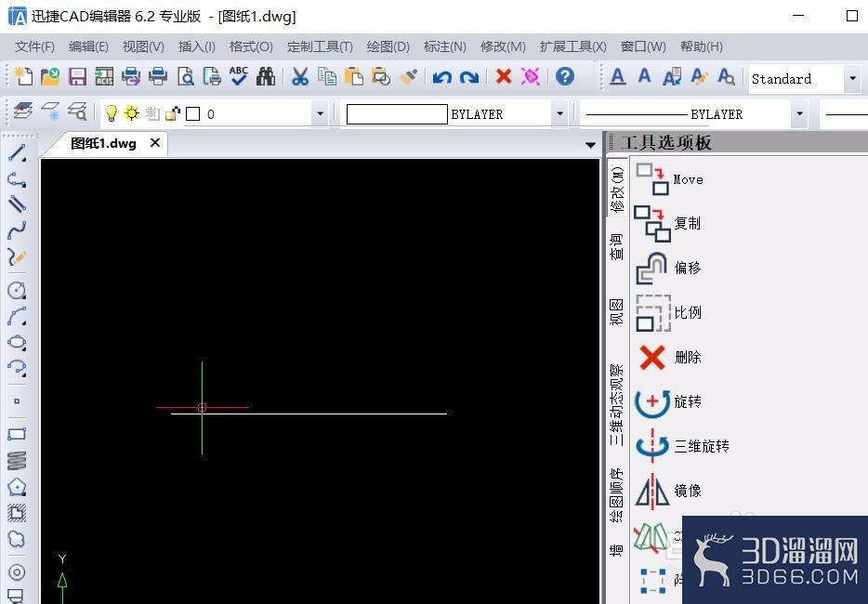This screenshot has height=604, width=868.
Task: Open the document tab list arrow
Action: point(590,145)
